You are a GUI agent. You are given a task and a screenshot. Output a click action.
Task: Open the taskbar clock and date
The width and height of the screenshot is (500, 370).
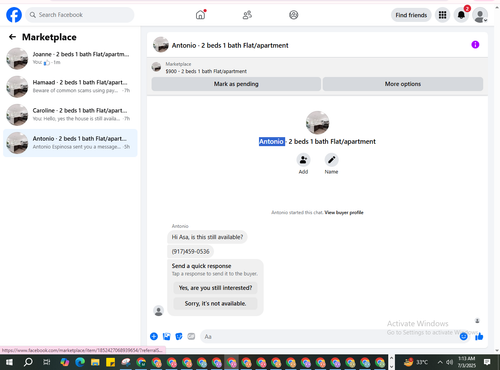click(x=466, y=362)
